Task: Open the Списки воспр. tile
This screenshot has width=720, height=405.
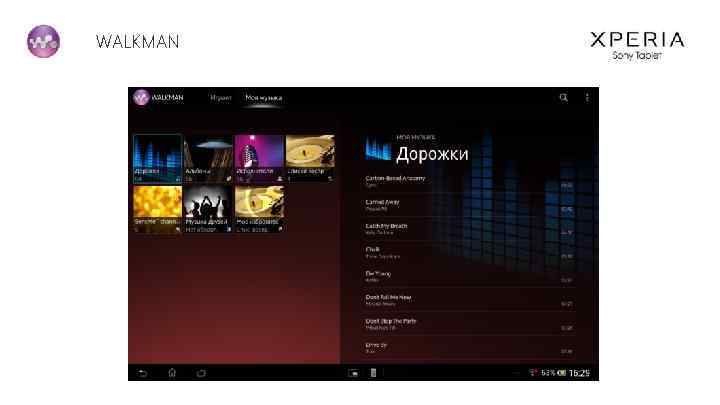Action: coord(310,159)
